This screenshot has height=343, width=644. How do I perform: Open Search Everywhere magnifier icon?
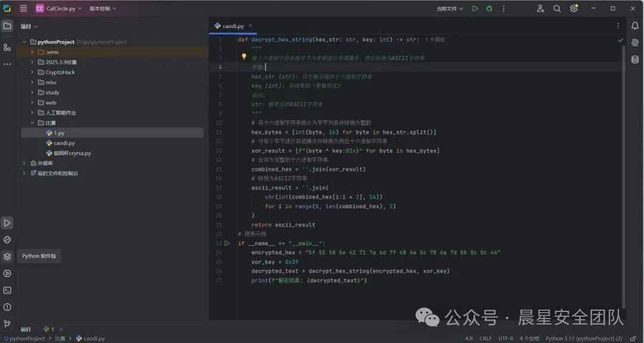tap(557, 8)
